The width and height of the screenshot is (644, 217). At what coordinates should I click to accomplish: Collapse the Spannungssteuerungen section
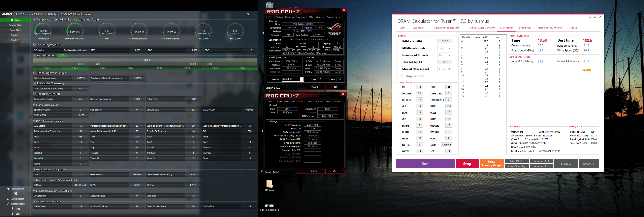[x=34, y=73]
